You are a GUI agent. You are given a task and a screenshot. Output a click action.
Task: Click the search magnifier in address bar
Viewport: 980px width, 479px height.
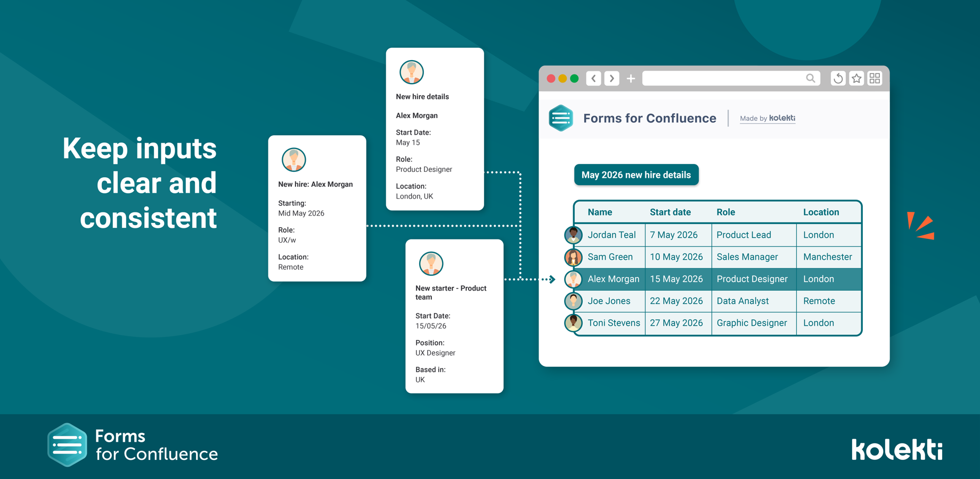[810, 78]
